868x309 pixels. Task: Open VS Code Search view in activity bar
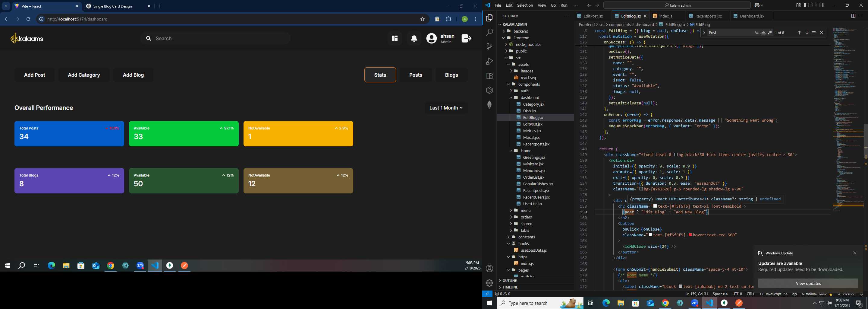coord(489,32)
